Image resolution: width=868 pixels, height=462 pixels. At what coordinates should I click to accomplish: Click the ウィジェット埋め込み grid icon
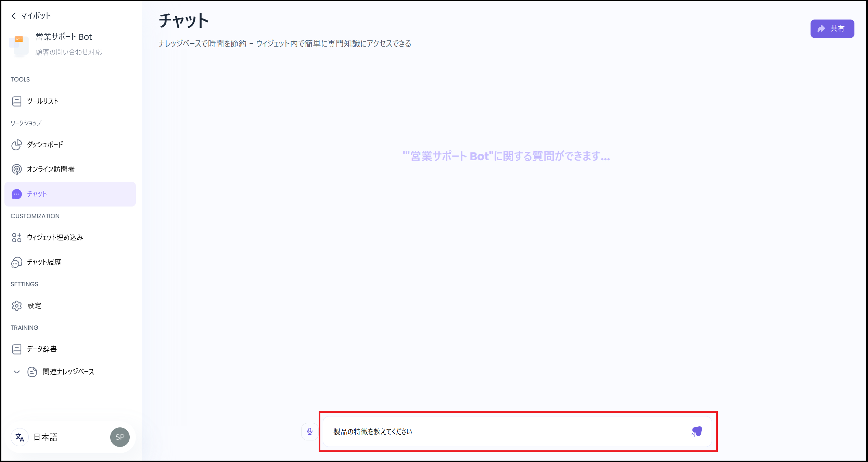[16, 238]
